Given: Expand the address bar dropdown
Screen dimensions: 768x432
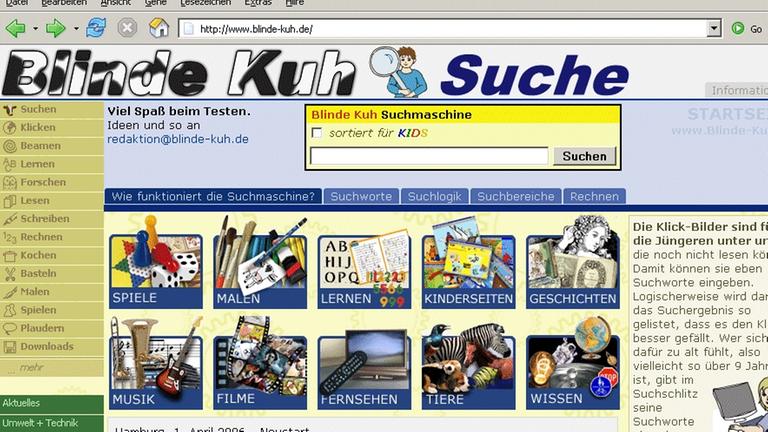Looking at the screenshot, I should coord(714,29).
